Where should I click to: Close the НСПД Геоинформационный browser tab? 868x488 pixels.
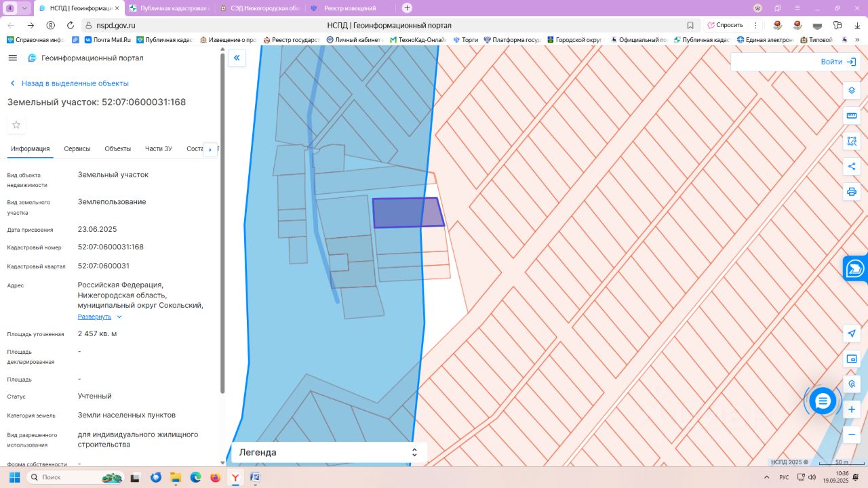(x=117, y=8)
